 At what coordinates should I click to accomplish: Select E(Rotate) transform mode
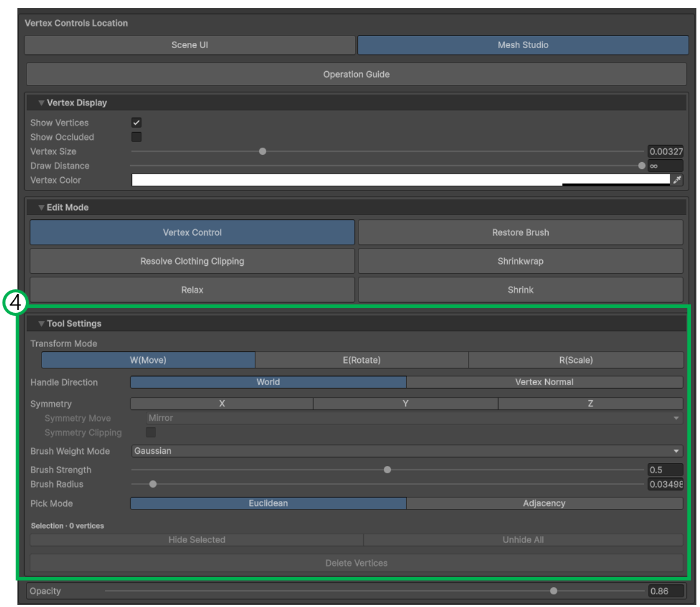tap(361, 360)
